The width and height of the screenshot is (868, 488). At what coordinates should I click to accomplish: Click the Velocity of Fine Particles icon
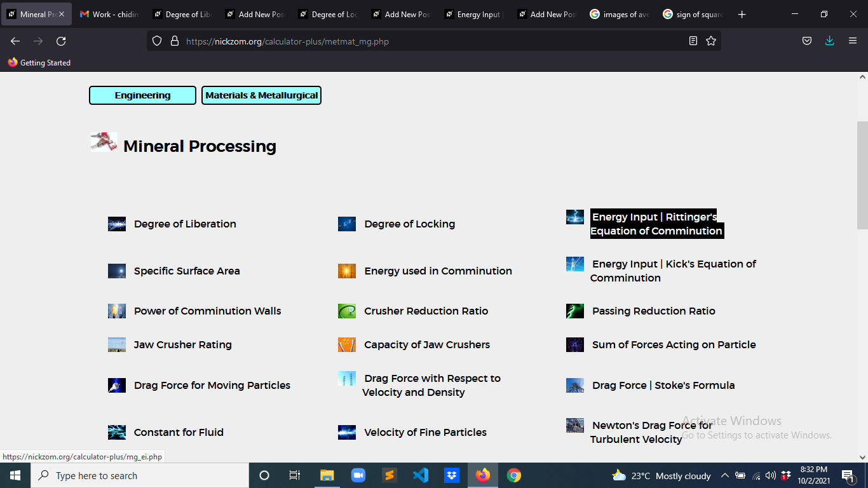[347, 432]
